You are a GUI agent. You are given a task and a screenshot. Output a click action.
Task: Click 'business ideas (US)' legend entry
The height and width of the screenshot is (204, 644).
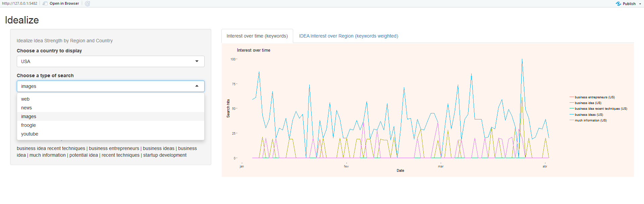point(589,115)
